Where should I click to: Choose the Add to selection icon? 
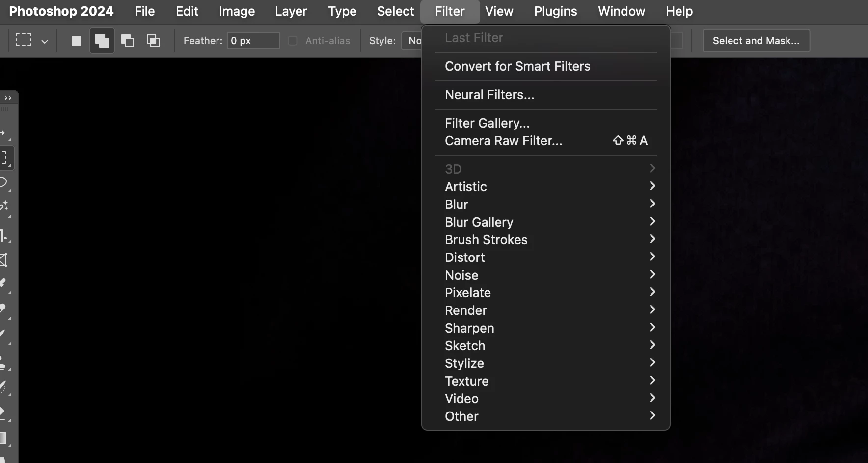click(102, 41)
